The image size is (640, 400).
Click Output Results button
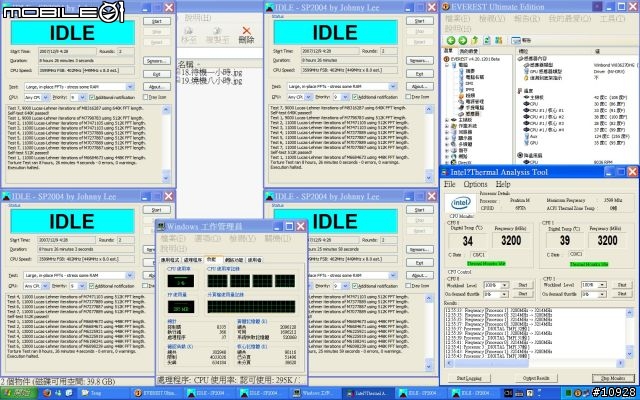536,378
